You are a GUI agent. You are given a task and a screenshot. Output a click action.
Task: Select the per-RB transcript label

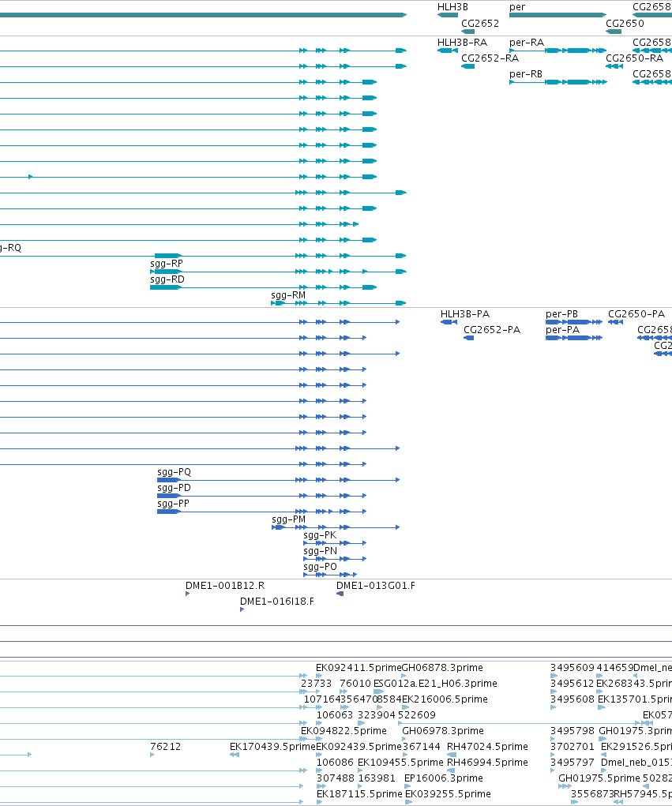click(526, 74)
